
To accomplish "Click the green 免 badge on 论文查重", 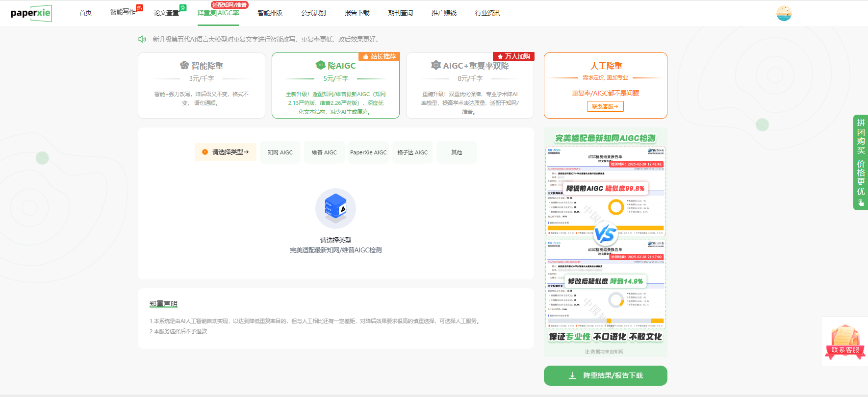I will tap(183, 8).
